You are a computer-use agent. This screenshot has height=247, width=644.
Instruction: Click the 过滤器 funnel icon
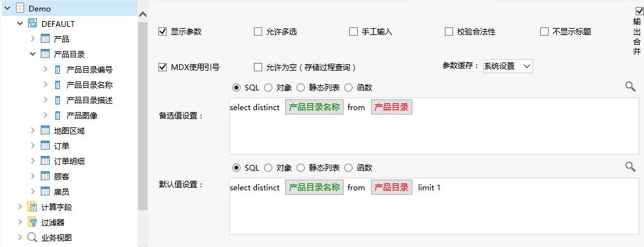[x=32, y=222]
